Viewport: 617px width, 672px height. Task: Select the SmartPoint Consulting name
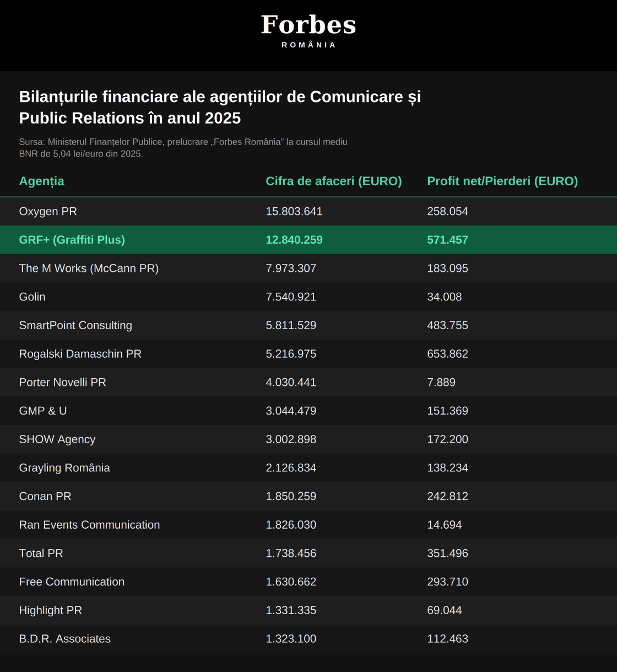tap(75, 325)
